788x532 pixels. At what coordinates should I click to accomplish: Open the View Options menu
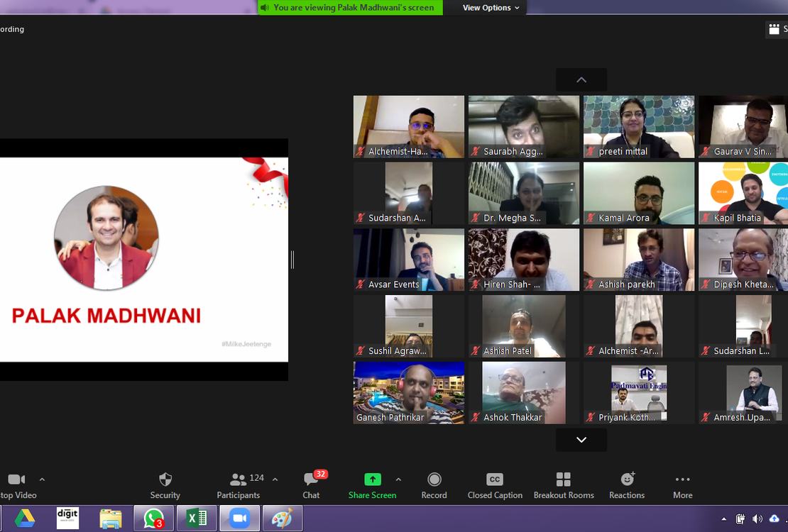click(x=491, y=8)
